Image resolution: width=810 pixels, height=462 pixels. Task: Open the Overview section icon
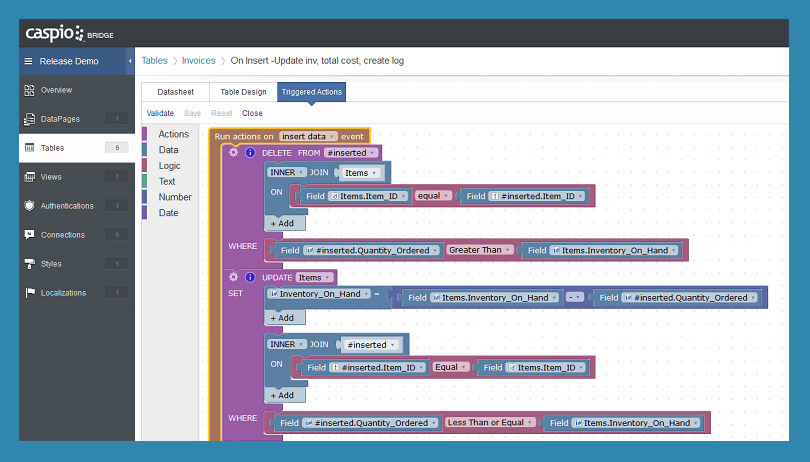29,90
